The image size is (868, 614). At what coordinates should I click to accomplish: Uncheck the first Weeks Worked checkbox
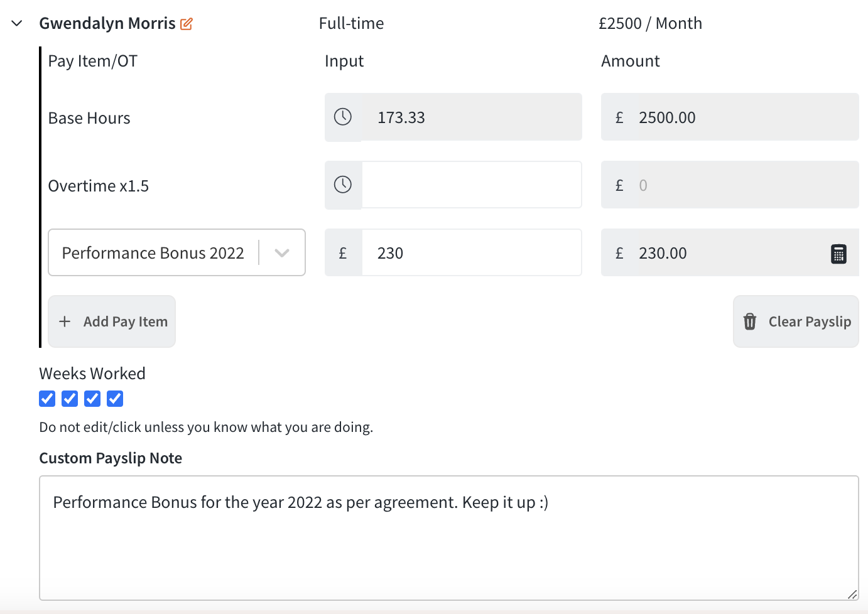pyautogui.click(x=47, y=399)
